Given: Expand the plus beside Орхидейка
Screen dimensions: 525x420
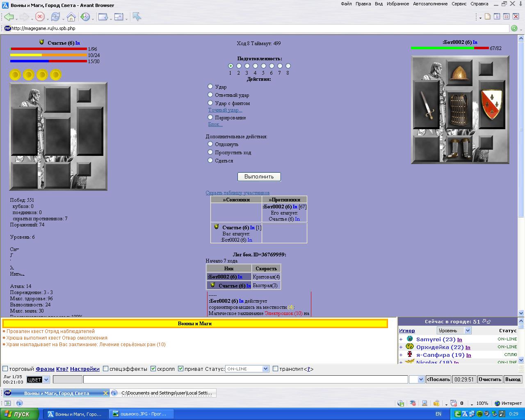Looking at the screenshot, I should coord(401,347).
